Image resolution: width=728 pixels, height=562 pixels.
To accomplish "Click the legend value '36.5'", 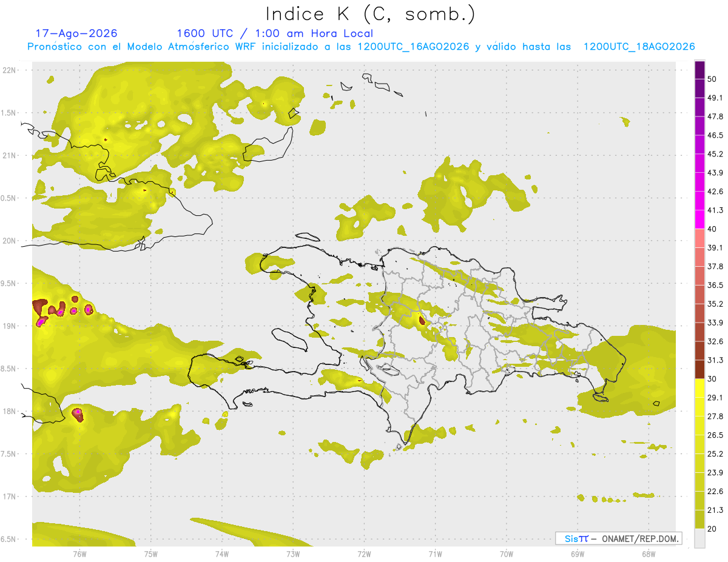I will point(715,285).
